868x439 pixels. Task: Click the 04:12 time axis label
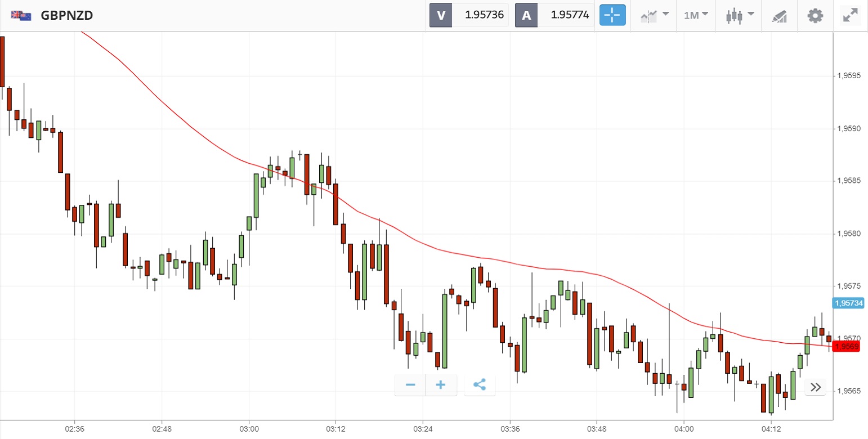(771, 429)
